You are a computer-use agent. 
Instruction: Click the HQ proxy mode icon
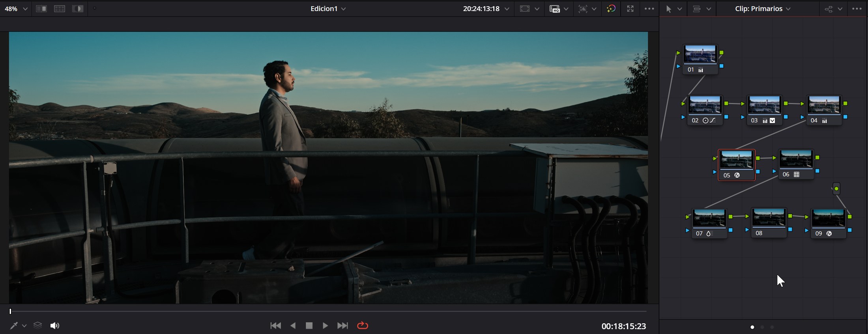click(555, 9)
